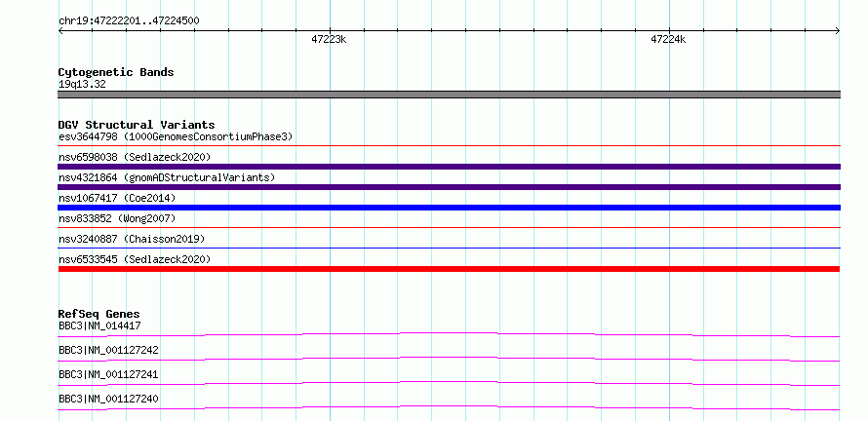Click the magenta BBC3|NM_001127241 transcript line

tap(449, 383)
